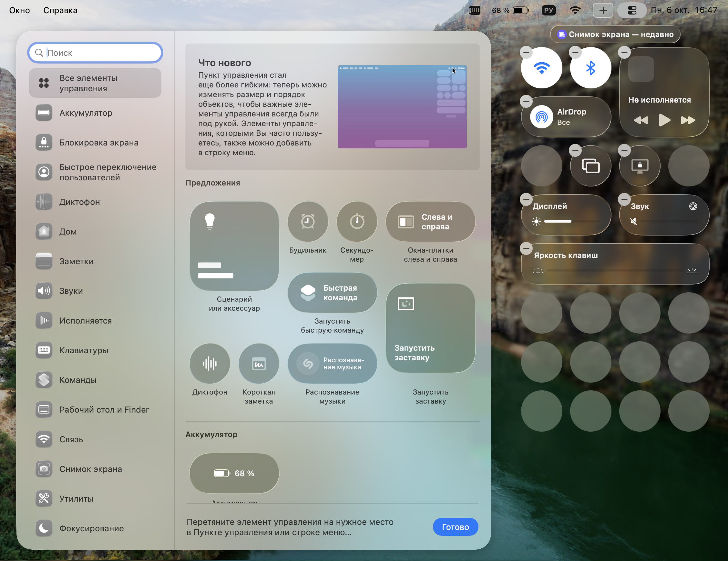Open the РУ input source menu
The height and width of the screenshot is (561, 728).
[x=548, y=10]
